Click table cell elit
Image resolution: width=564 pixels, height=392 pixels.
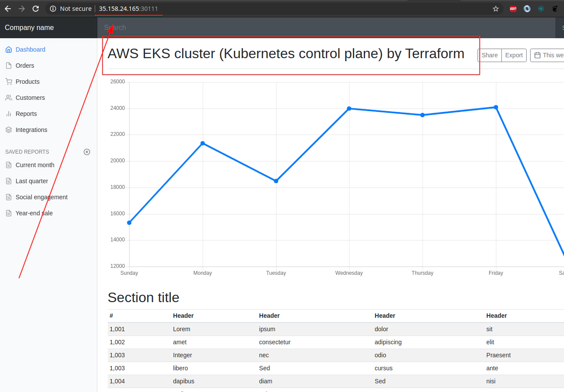490,342
